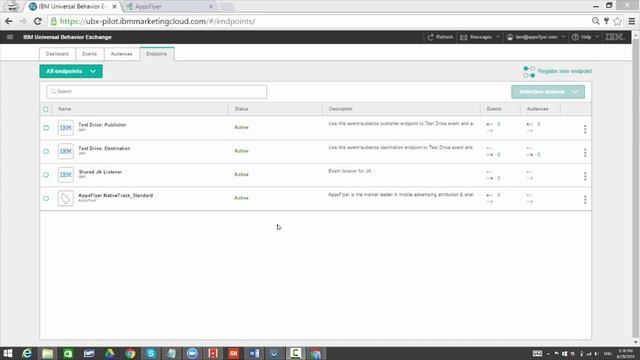Click the AppsFlyer NativeTrack_Standard logo icon
Screen dimensions: 640x360
coord(66,198)
